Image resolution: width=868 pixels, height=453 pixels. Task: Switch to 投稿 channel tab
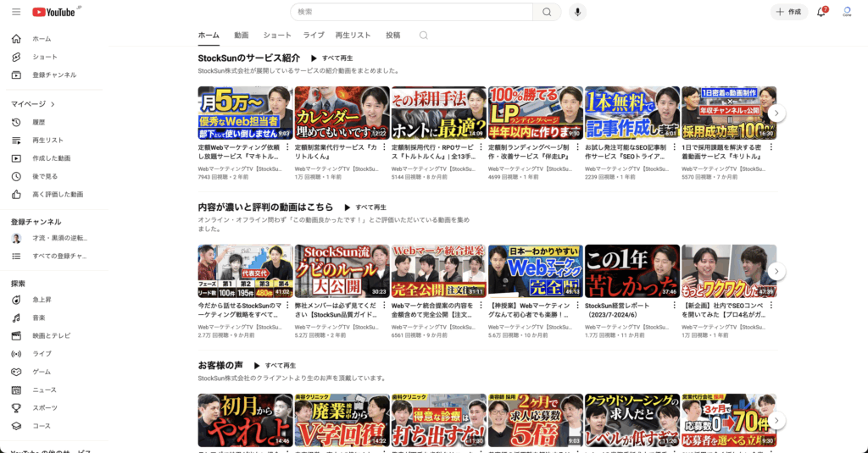(393, 36)
